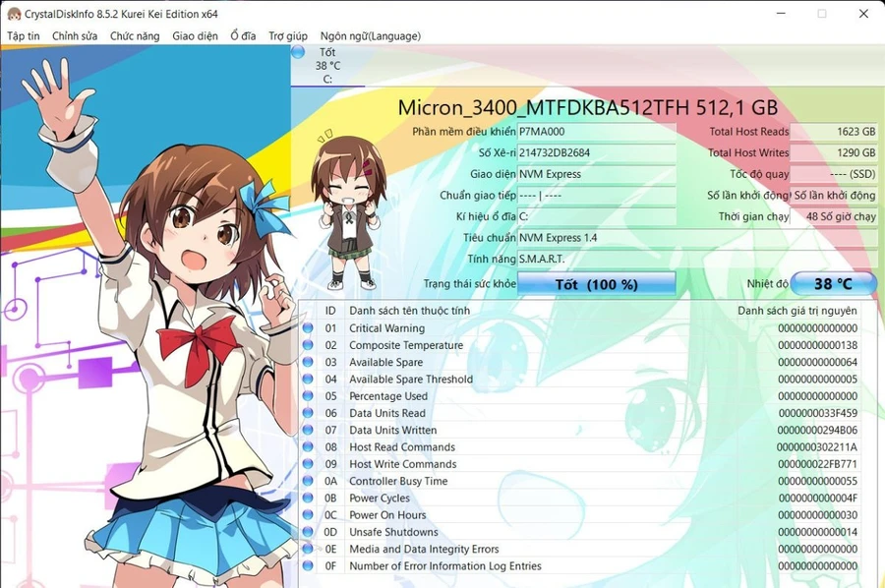
Task: Click raw value 0000000000004F
Action: pos(817,498)
